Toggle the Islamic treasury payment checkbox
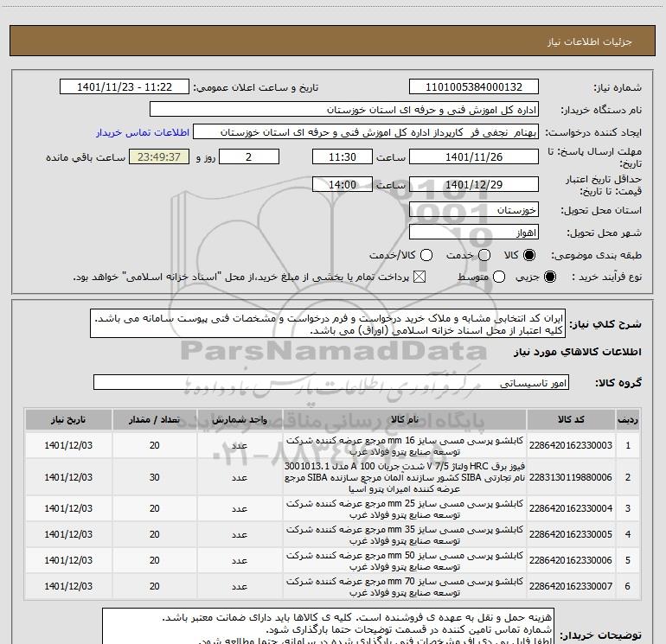This screenshot has height=644, width=666. (x=419, y=277)
